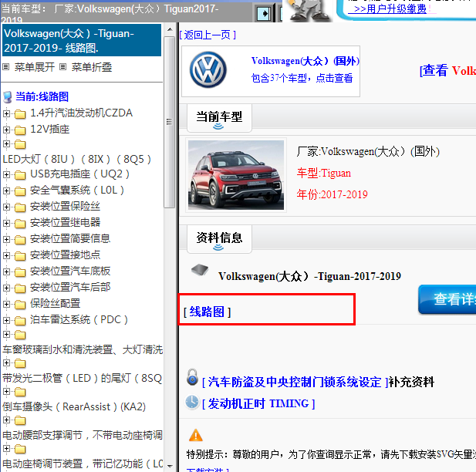The height and width of the screenshot is (472, 476).
Task: Click 菜单展开 to expand all menus
Action: click(34, 67)
